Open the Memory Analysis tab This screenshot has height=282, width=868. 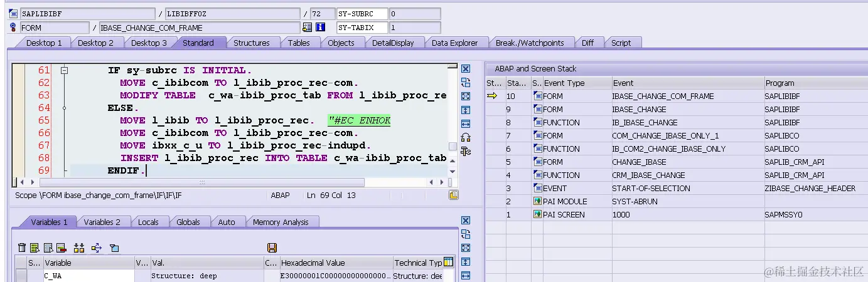click(x=281, y=222)
